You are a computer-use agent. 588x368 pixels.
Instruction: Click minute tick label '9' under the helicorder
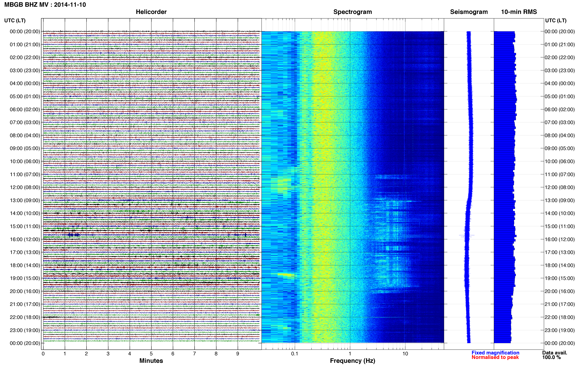pos(238,354)
